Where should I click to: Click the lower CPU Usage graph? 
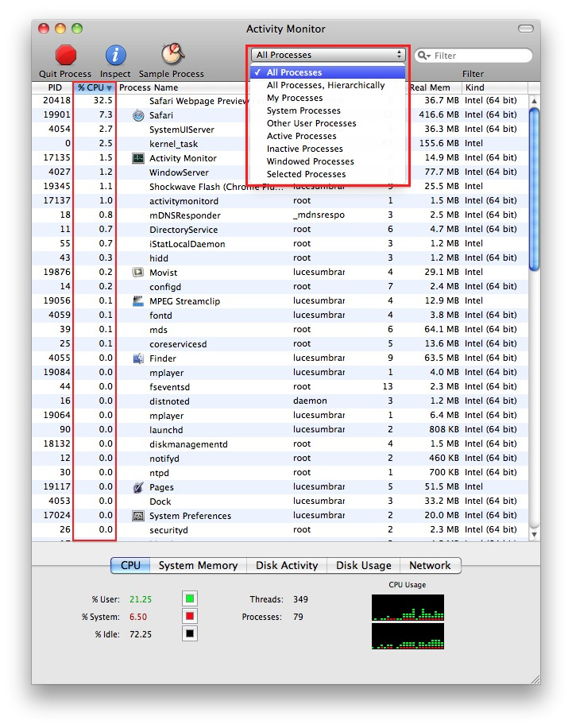click(x=408, y=636)
